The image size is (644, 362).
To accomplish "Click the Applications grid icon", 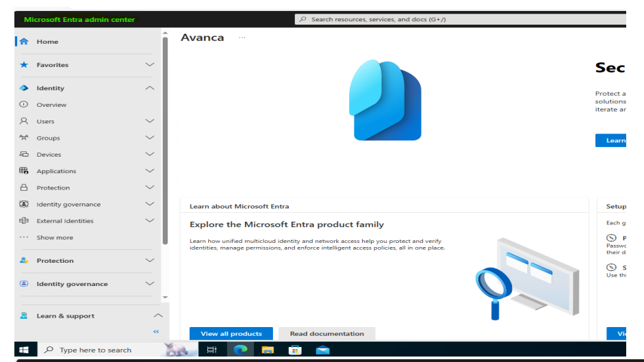I will pos(24,170).
